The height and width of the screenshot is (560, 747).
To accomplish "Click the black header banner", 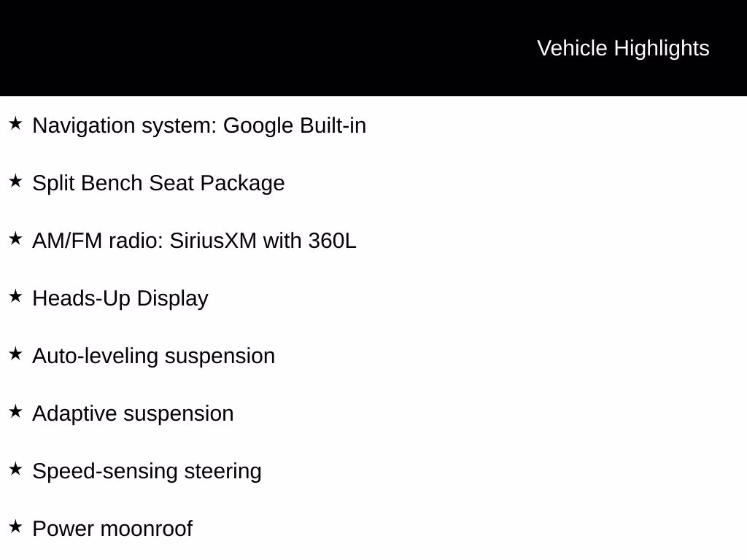I will [373, 48].
